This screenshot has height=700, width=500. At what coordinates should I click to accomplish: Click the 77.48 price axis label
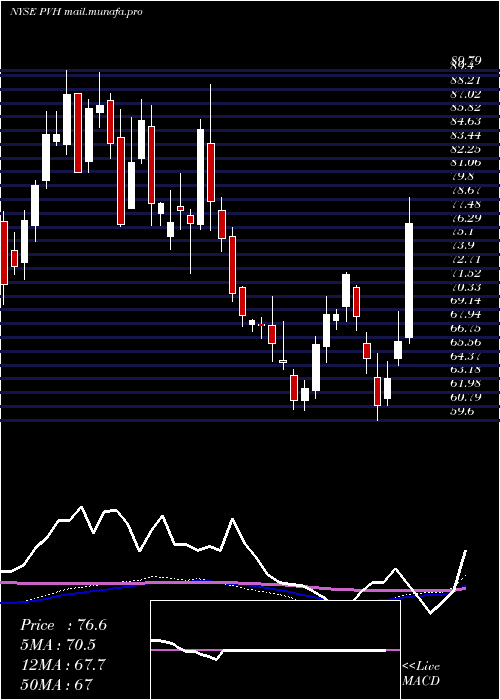pyautogui.click(x=465, y=204)
